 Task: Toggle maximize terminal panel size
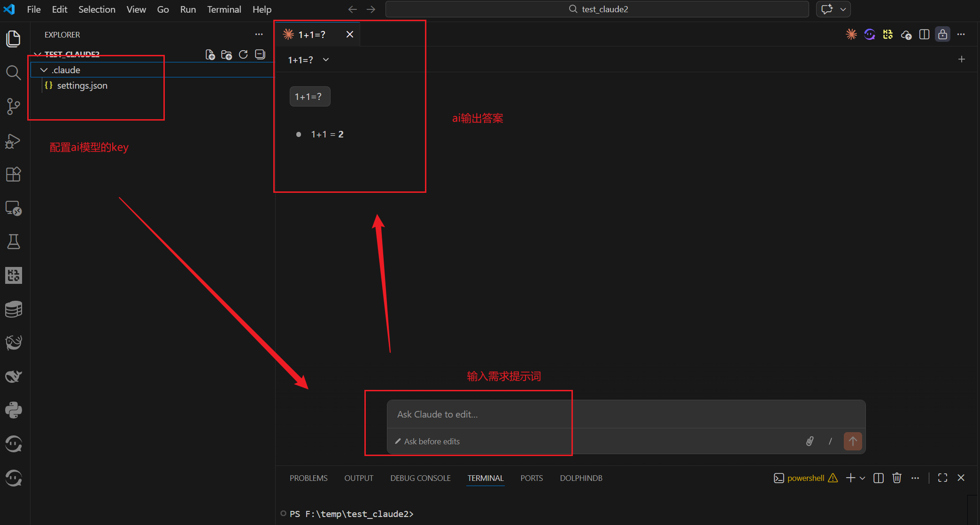pyautogui.click(x=942, y=478)
